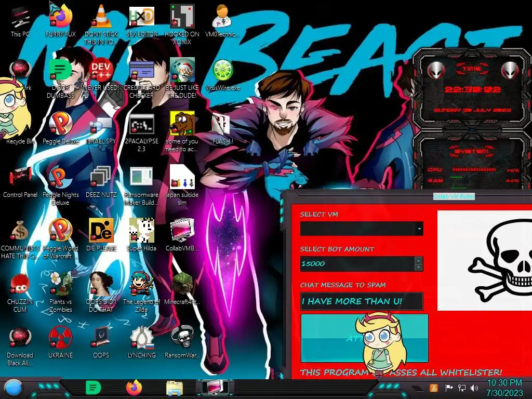
Task: Click the RAM usage bar in widget
Action: point(474,180)
